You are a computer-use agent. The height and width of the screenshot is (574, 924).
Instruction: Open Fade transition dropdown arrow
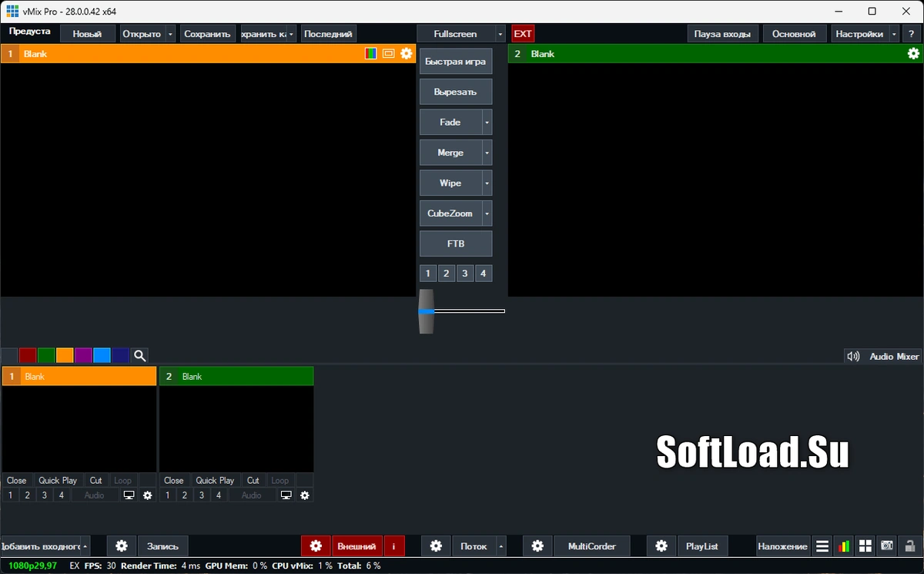[487, 122]
